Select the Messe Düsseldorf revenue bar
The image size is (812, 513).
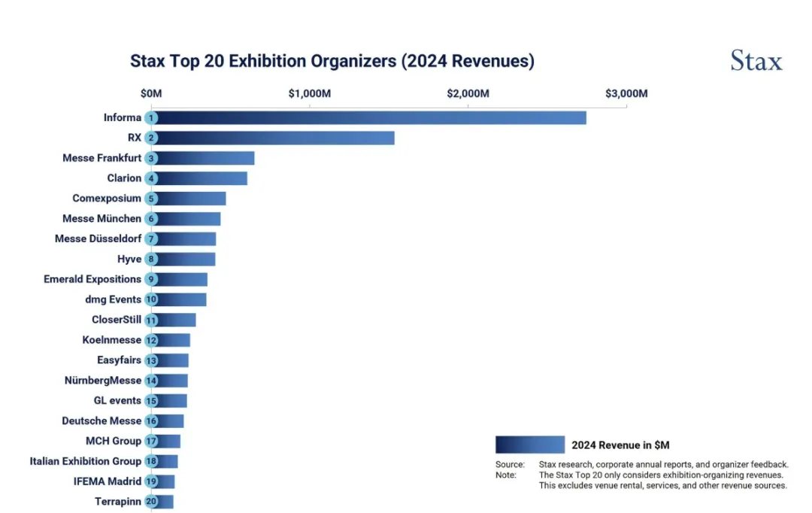(x=184, y=239)
